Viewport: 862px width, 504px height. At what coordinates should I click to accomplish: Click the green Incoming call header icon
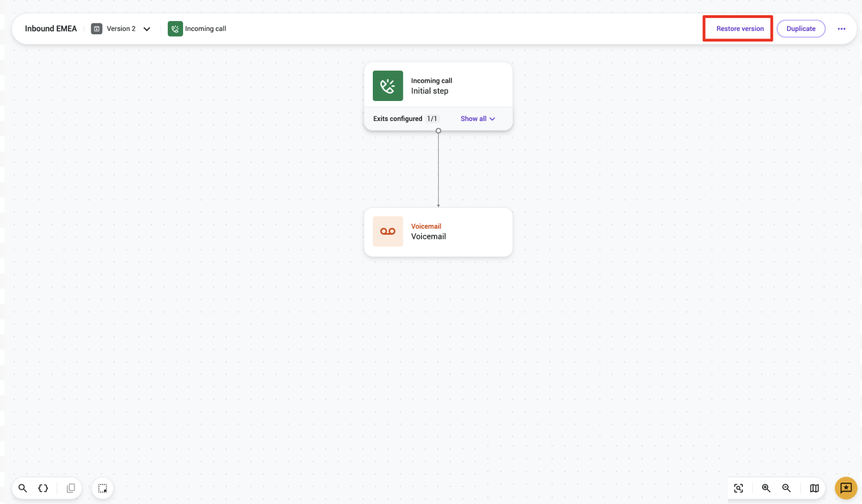(175, 29)
